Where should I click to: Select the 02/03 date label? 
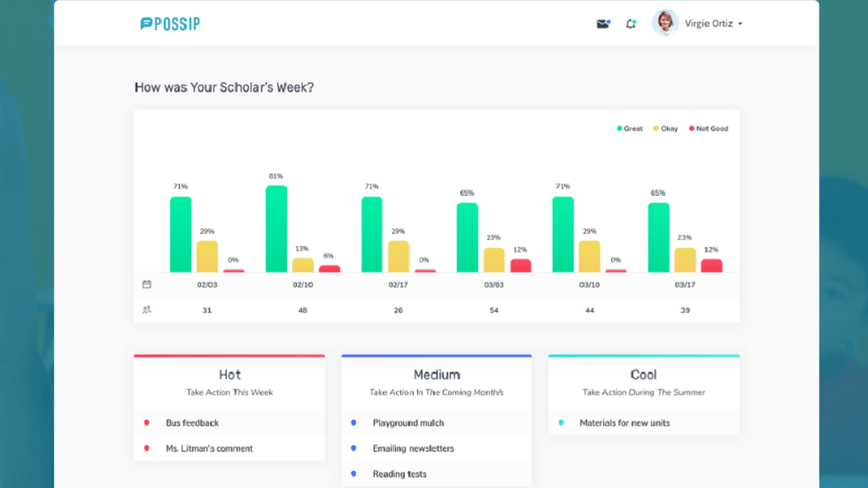click(x=207, y=285)
